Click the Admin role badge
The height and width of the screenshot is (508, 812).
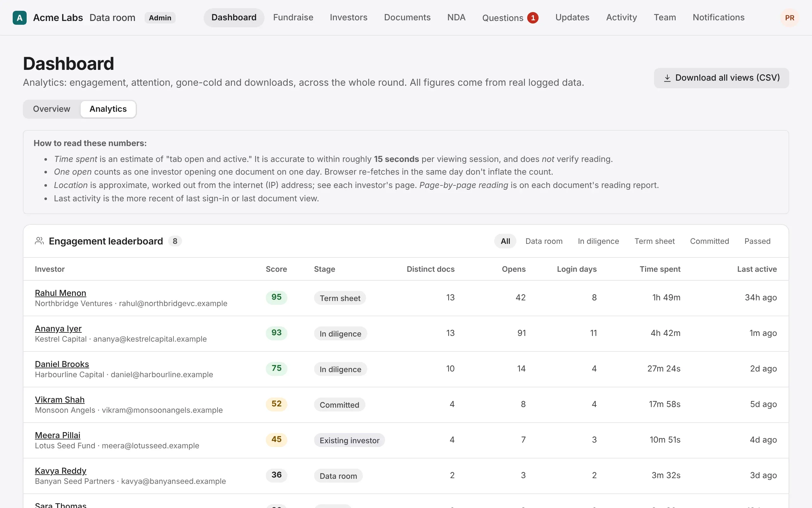pos(160,18)
